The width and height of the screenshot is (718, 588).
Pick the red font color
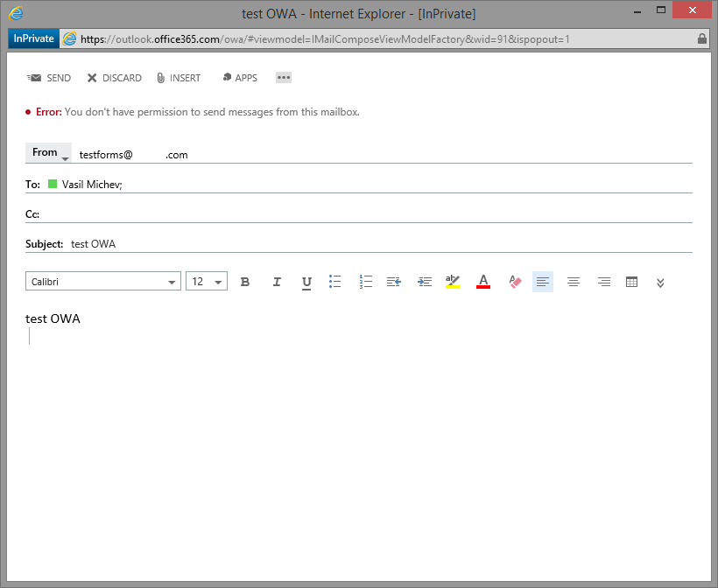pos(483,282)
